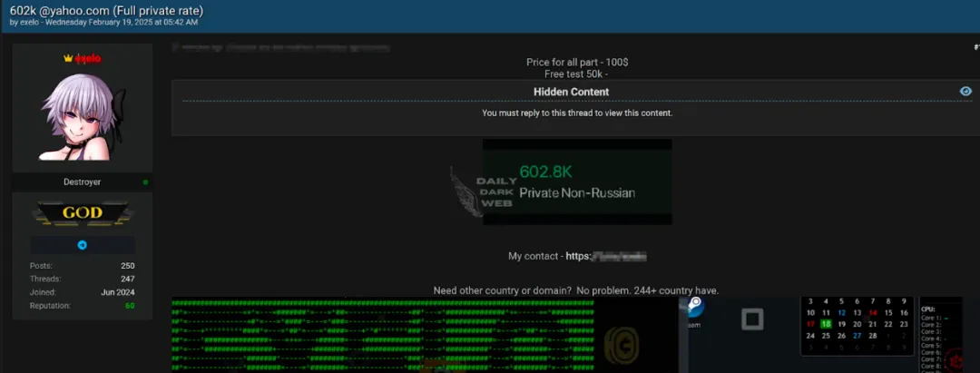Click the Threads count 247
Image resolution: width=980 pixels, height=373 pixels.
(127, 279)
